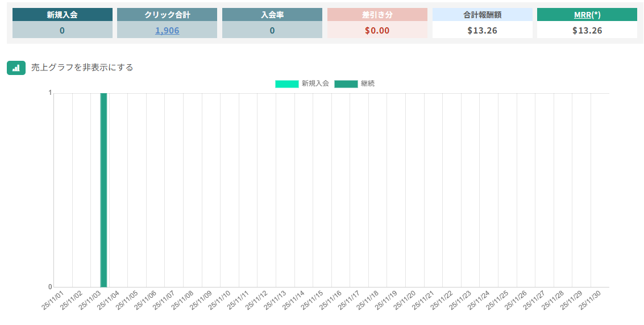
Task: Toggle the 新規入会 legend color box
Action: [286, 84]
